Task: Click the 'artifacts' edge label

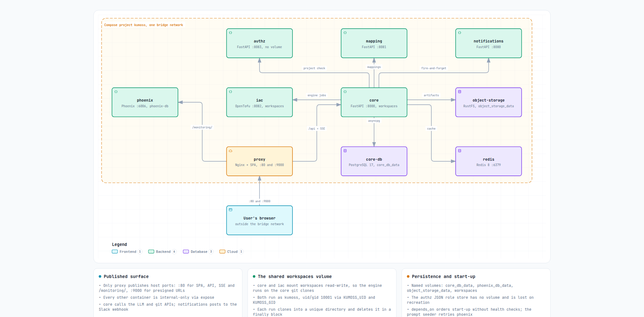Action: (x=431, y=95)
